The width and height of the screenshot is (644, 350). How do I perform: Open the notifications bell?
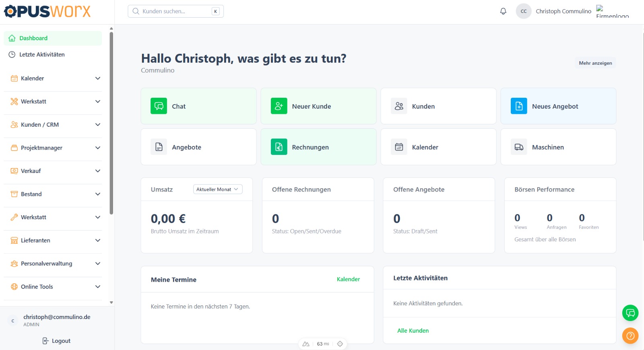click(x=503, y=11)
